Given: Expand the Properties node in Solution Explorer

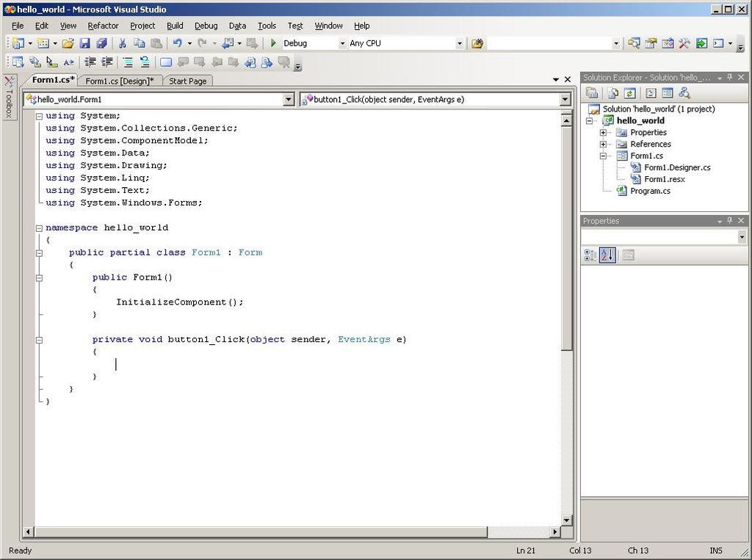Looking at the screenshot, I should point(604,132).
